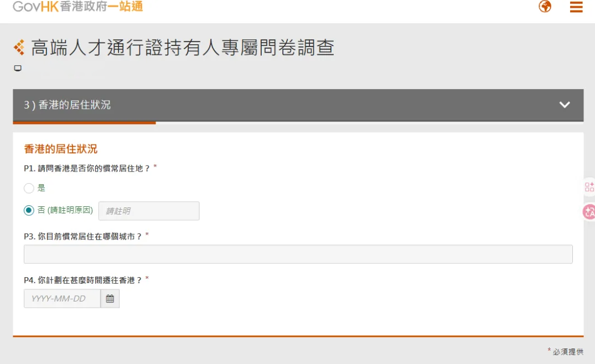
Task: Collapse section with the white chevron arrow
Action: tap(565, 105)
